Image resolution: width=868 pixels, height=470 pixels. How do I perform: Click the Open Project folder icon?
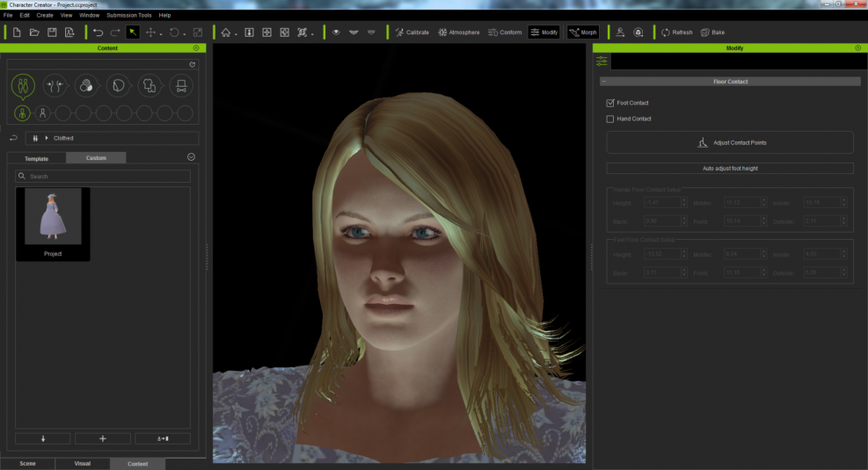[x=34, y=33]
